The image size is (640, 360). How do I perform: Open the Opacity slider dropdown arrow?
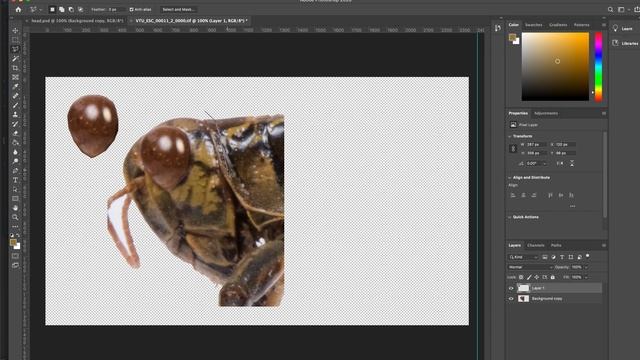[587, 267]
